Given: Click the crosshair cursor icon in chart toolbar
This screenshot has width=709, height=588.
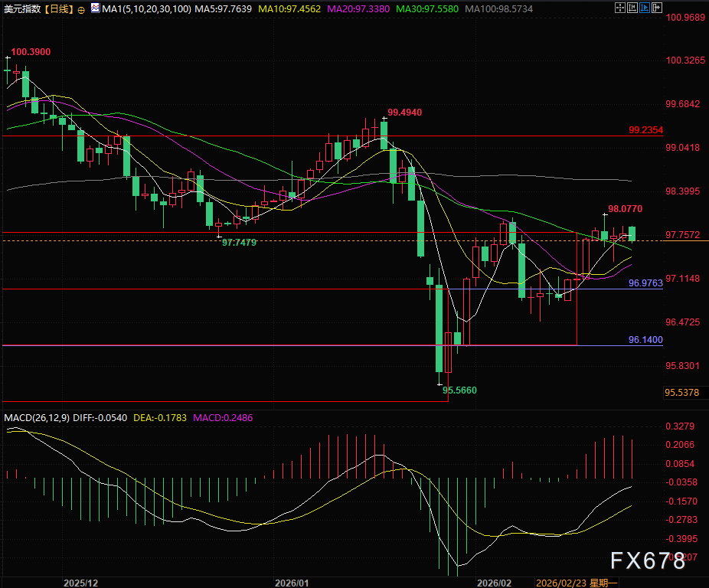Looking at the screenshot, I should tap(620, 8).
